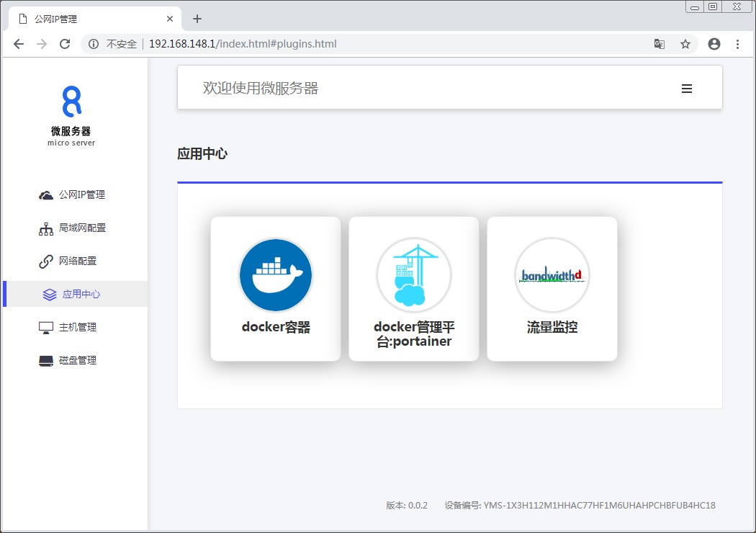Open the docker容器 whale icon
Image resolution: width=756 pixels, height=533 pixels.
click(x=276, y=275)
